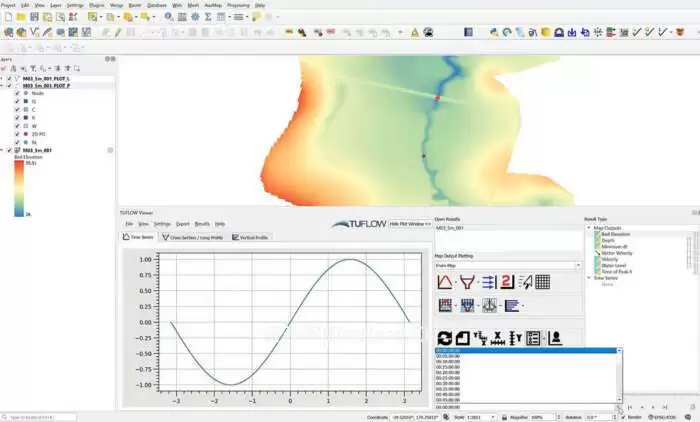Toggle the Render checkbox in status bar
The height and width of the screenshot is (422, 700).
click(623, 417)
